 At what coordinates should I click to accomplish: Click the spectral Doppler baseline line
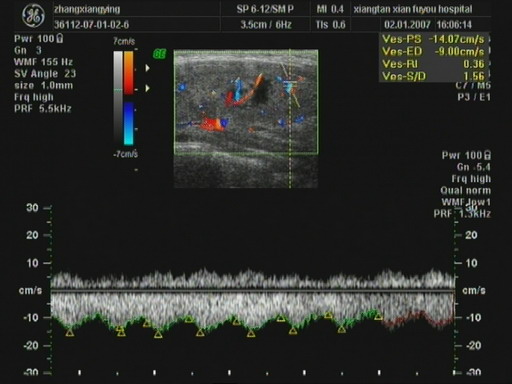click(x=253, y=291)
